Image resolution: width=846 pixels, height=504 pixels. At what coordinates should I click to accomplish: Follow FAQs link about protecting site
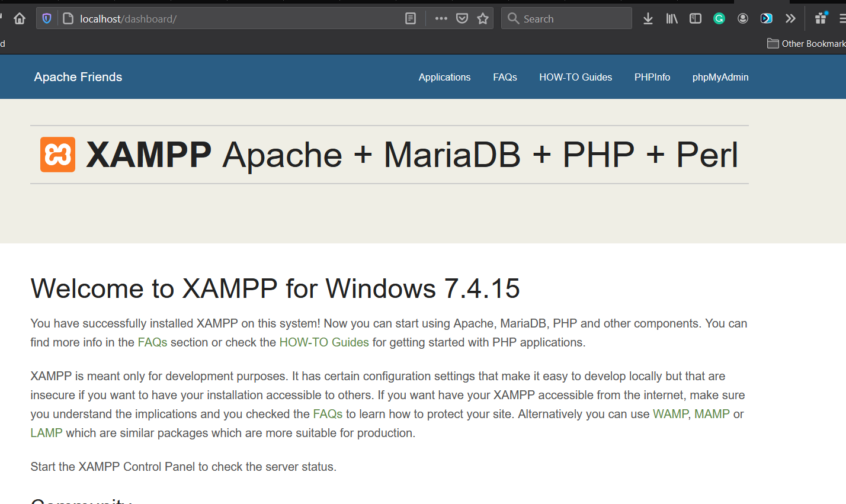(x=328, y=414)
